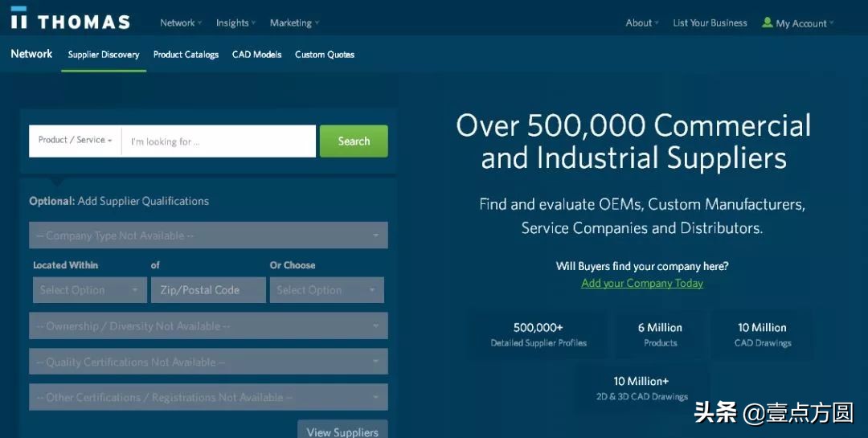Open My Account dropdown
868x438 pixels.
pos(804,23)
